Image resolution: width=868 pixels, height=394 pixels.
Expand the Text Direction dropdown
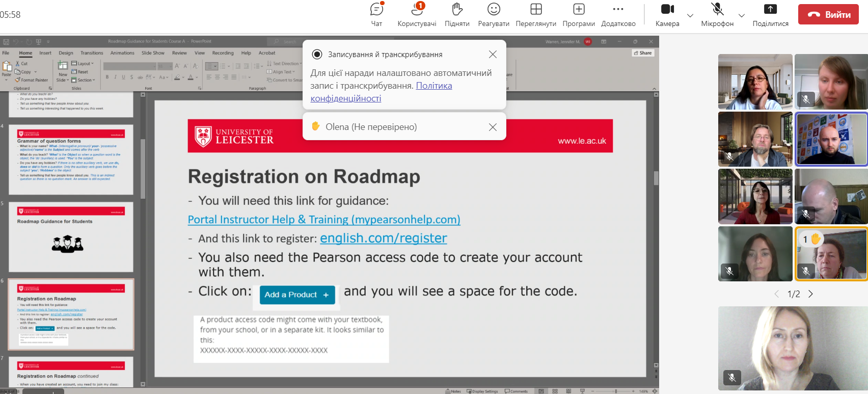[x=284, y=64]
